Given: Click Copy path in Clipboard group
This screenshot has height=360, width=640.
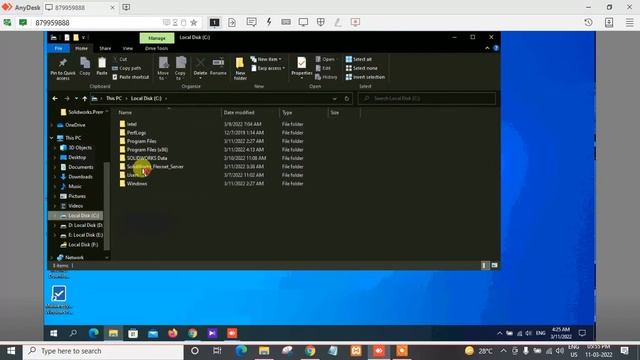Looking at the screenshot, I should tap(127, 68).
